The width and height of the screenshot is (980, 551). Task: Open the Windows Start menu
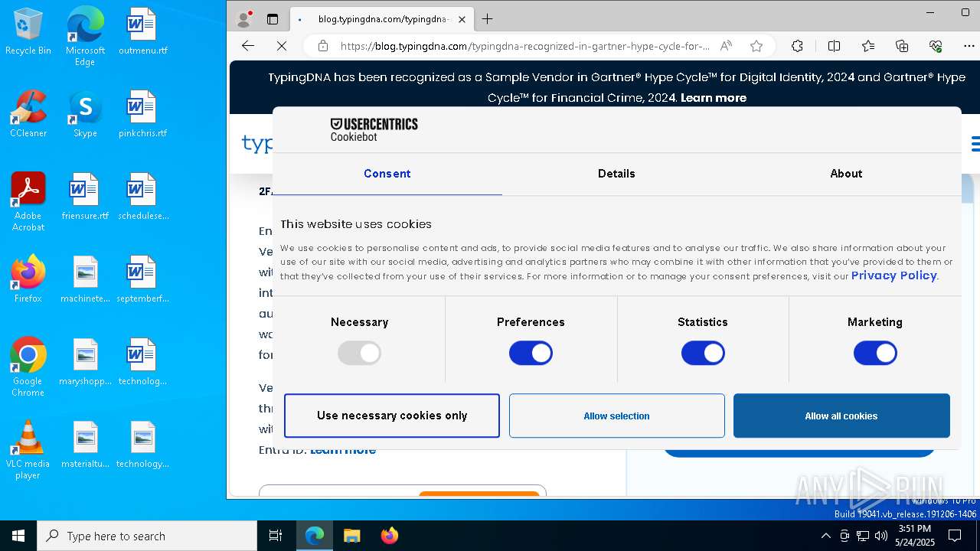click(x=18, y=536)
